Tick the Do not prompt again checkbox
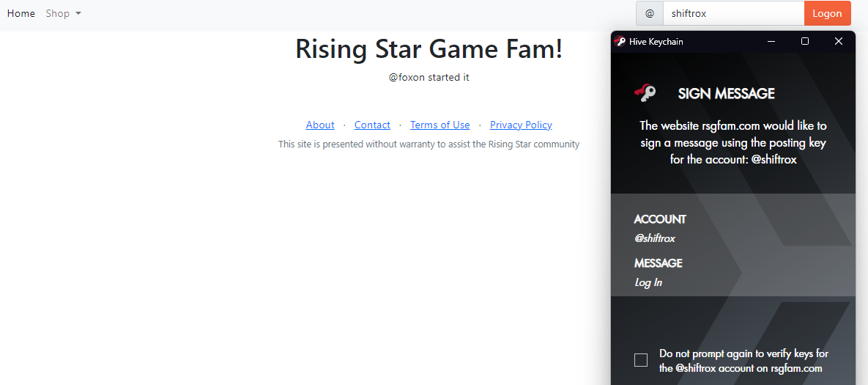Screen dimensions: 868x385 point(640,360)
